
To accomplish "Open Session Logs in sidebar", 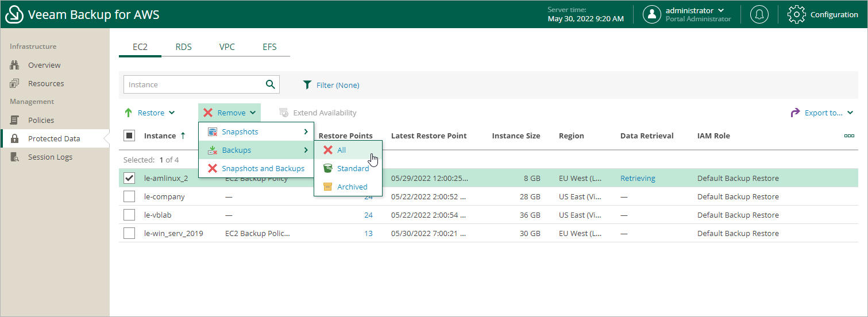I will (50, 157).
